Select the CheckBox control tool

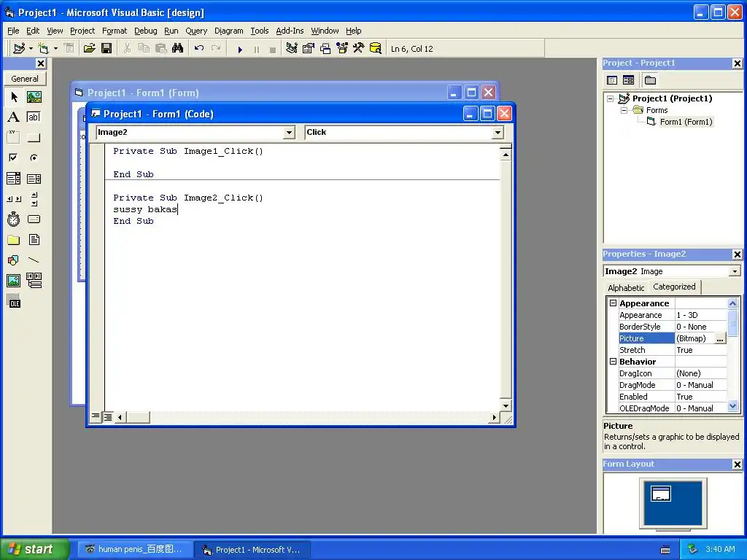(x=14, y=157)
